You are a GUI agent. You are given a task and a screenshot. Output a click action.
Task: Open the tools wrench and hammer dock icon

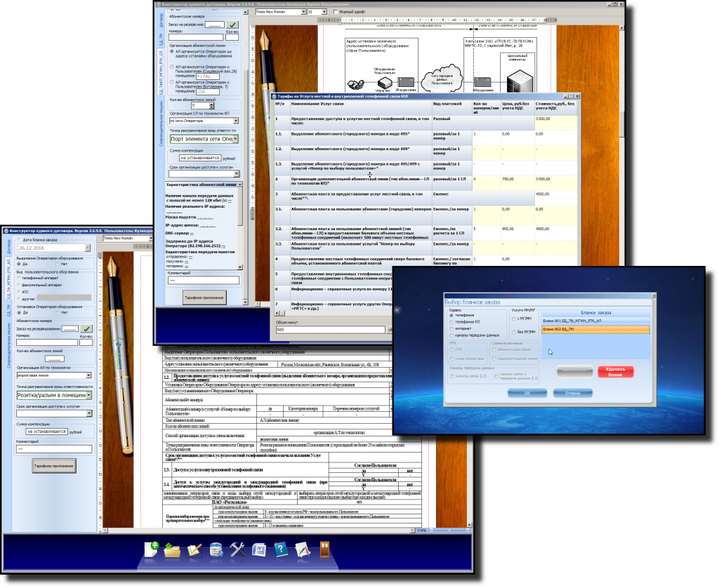tap(237, 549)
